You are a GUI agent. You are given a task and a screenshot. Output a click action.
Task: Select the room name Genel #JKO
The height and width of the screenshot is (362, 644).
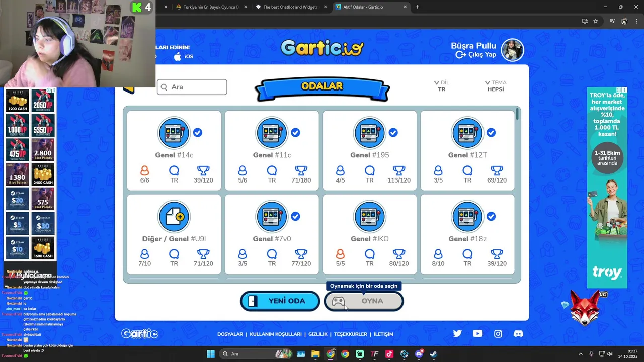click(x=369, y=239)
